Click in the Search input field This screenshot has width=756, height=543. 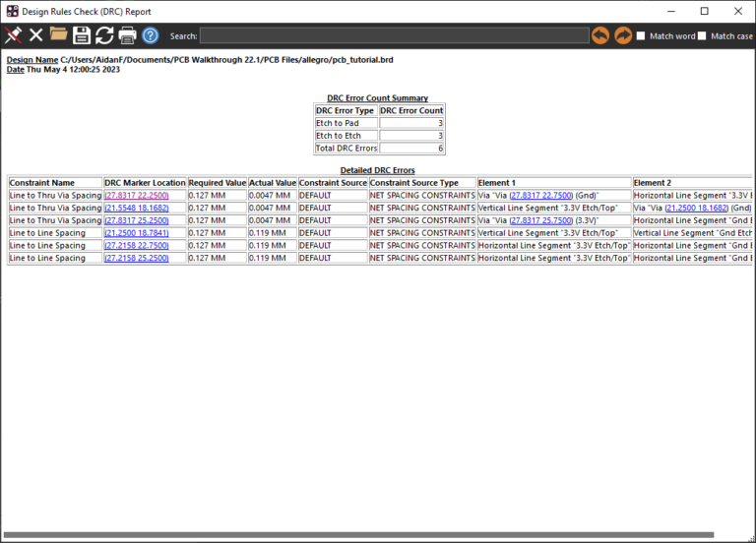click(x=395, y=35)
